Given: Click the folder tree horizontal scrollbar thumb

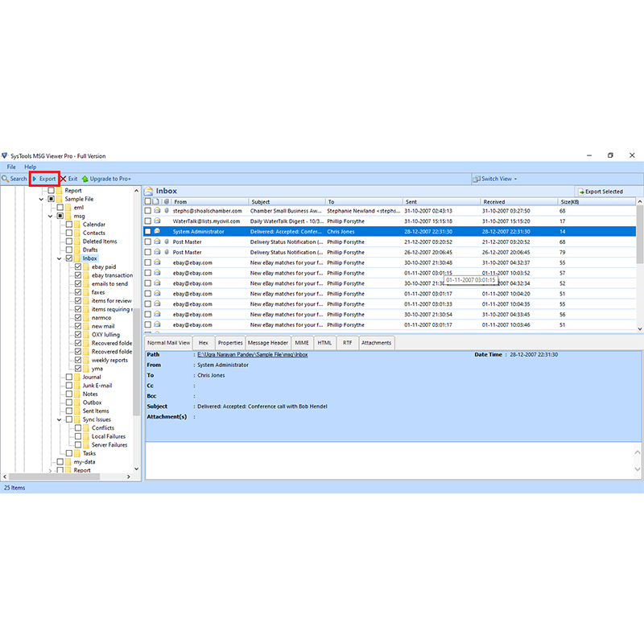Looking at the screenshot, I should point(54,477).
